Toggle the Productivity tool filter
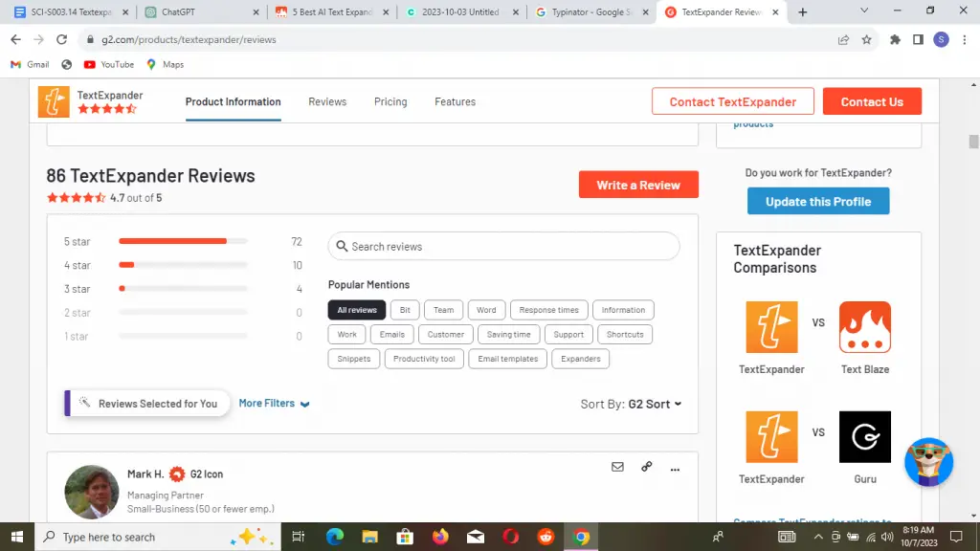The width and height of the screenshot is (980, 551). [x=424, y=359]
